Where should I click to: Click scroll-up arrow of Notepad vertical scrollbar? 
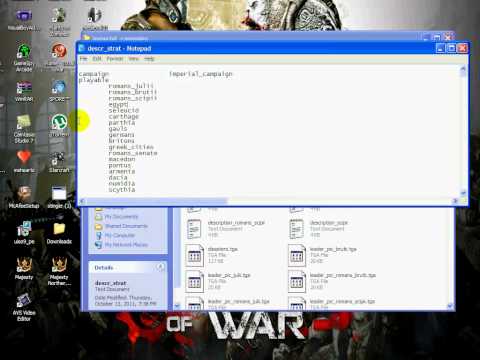[463, 69]
